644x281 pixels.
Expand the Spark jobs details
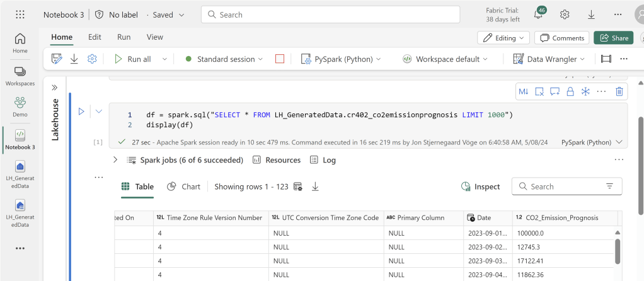[115, 160]
